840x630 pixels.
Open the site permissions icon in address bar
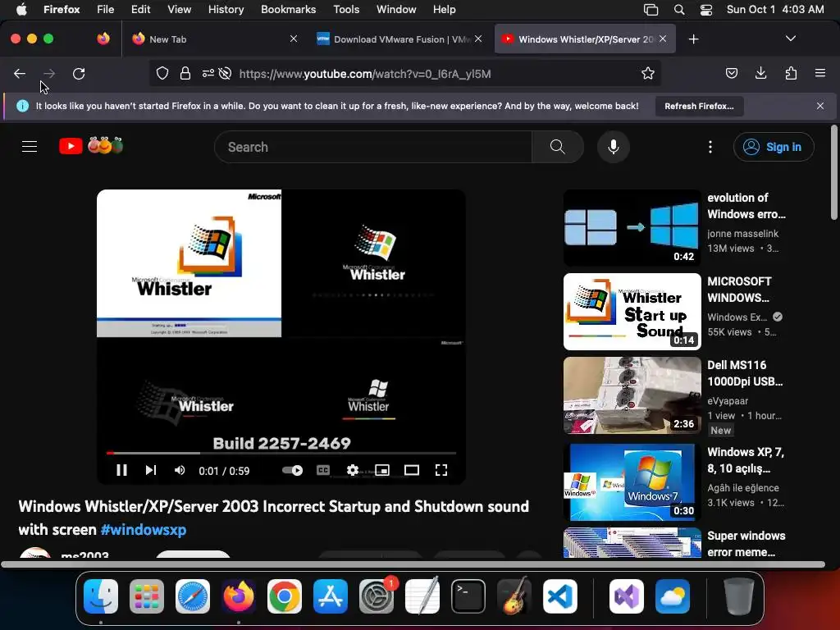click(208, 73)
